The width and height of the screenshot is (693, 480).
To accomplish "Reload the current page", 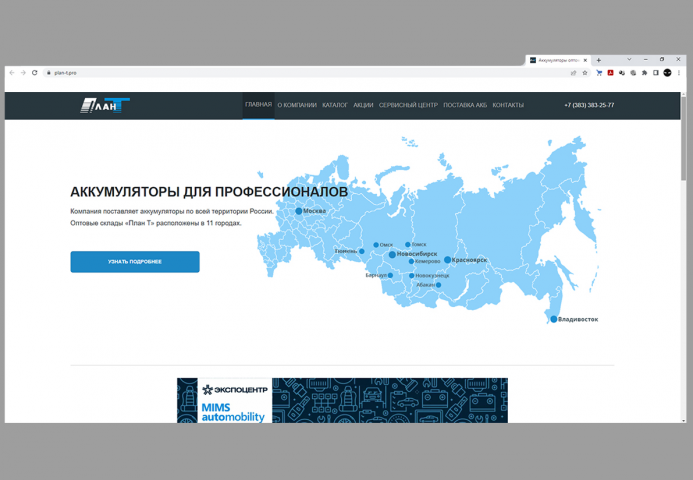I will pos(34,72).
